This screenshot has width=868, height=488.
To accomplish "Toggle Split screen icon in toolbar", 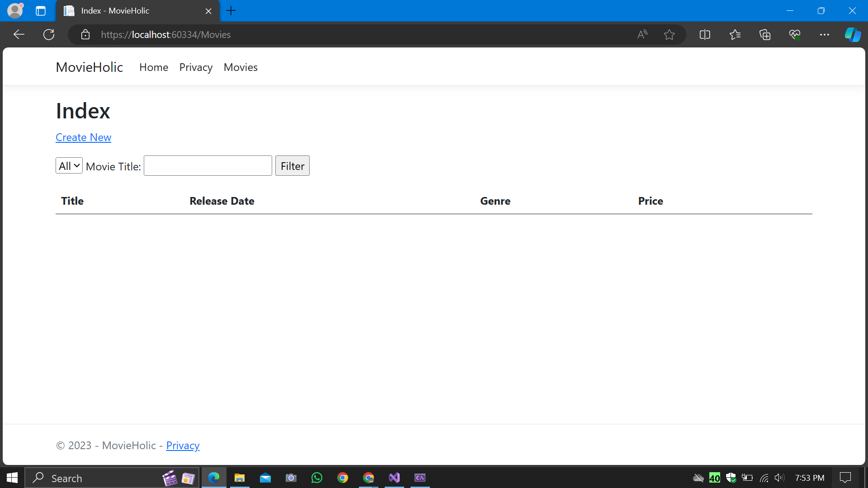I will click(x=705, y=35).
